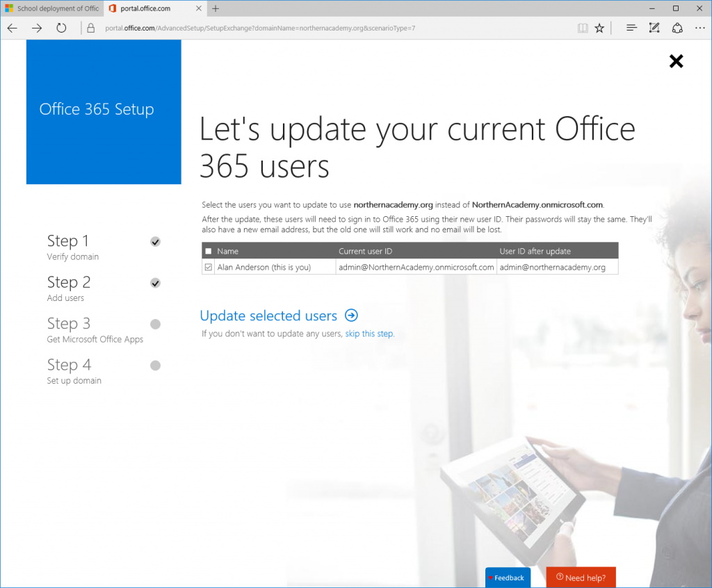This screenshot has height=588, width=712.
Task: Open the Share icon in toolbar
Action: pyautogui.click(x=677, y=28)
